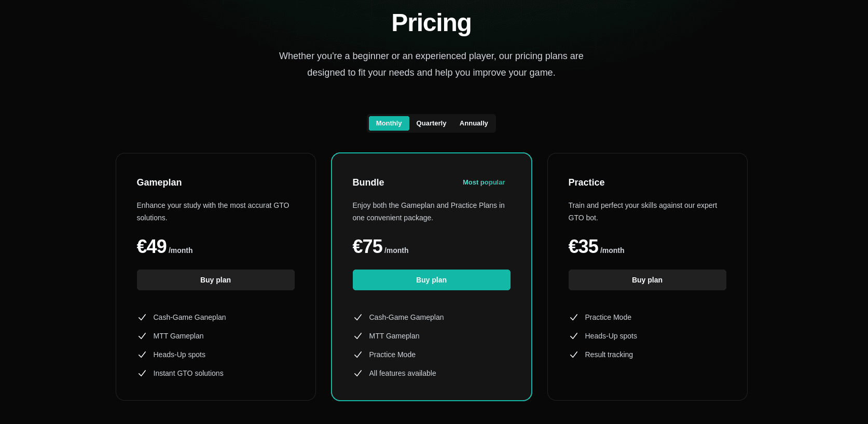Click the checkmark beside Instant GTO solutions
Viewport: 868px width, 424px height.
[142, 373]
